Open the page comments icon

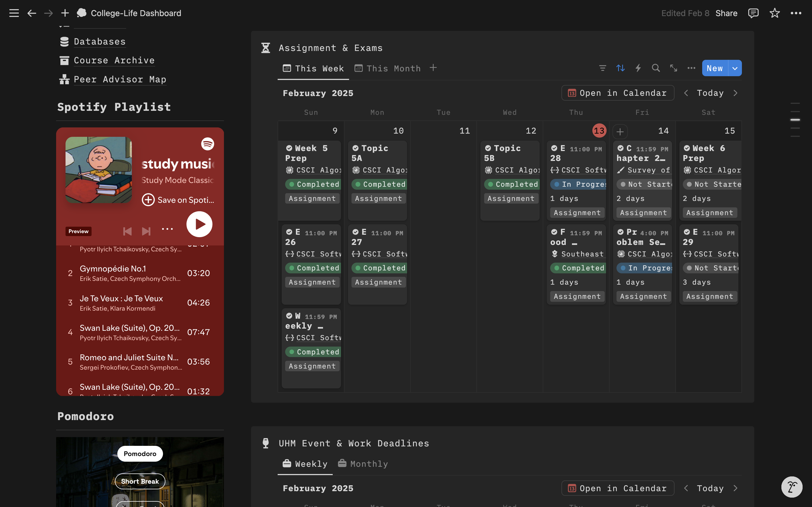(x=753, y=13)
